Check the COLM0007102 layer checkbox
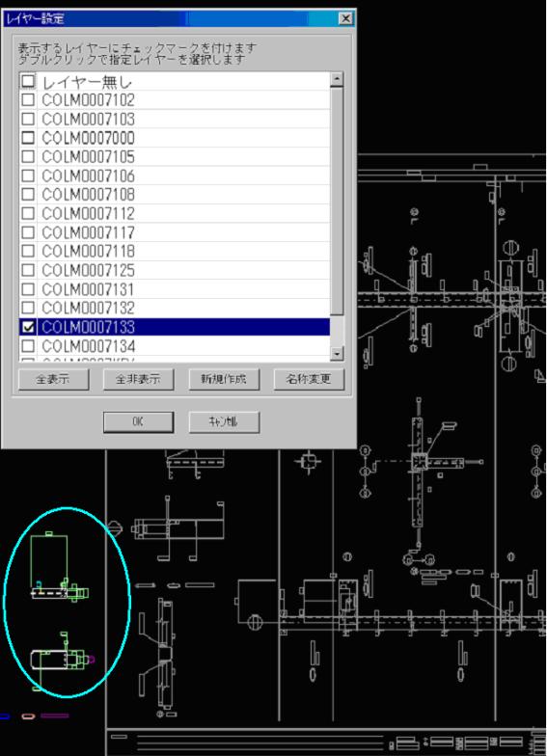 28,100
